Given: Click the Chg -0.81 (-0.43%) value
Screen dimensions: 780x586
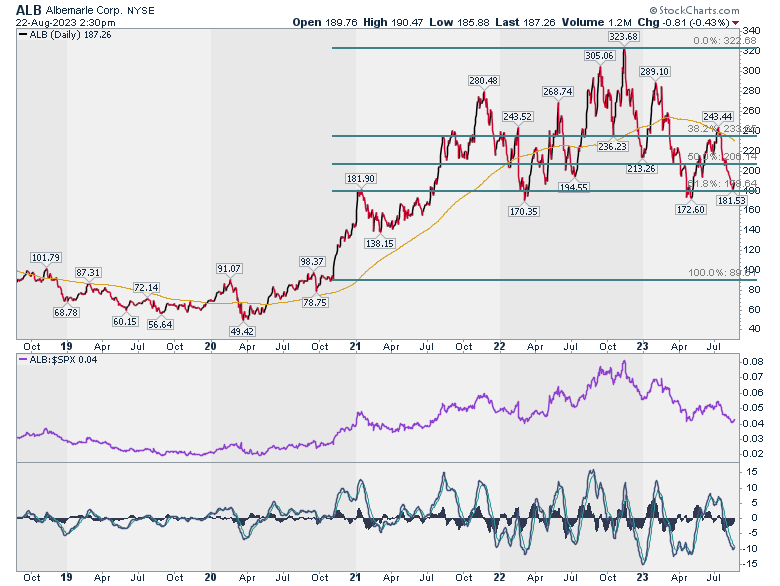Looking at the screenshot, I should pos(683,22).
